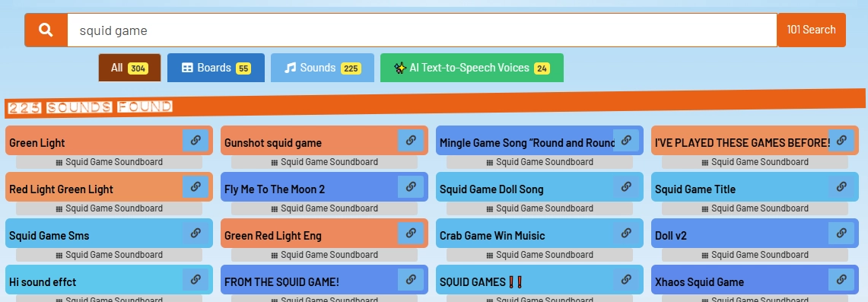
Task: Copy link for Squid Game Sms sound
Action: tap(196, 234)
